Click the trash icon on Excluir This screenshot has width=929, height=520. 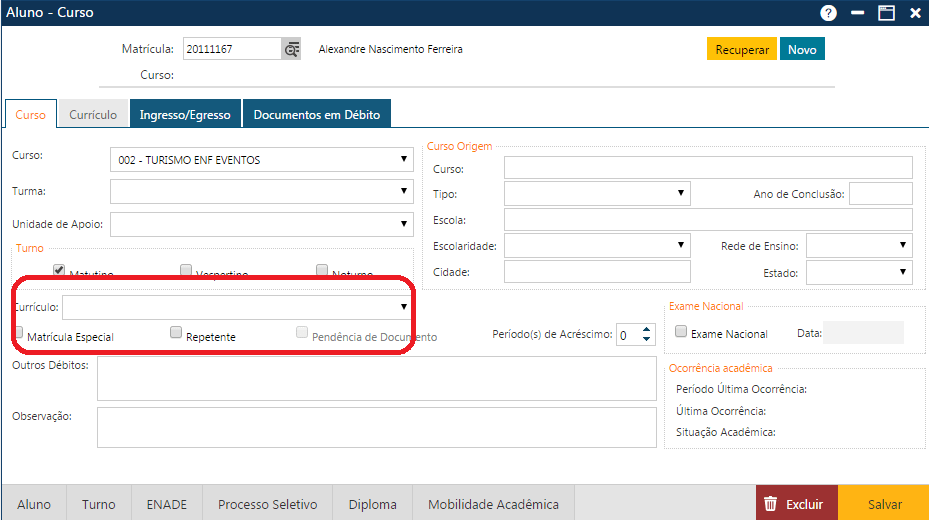770,504
